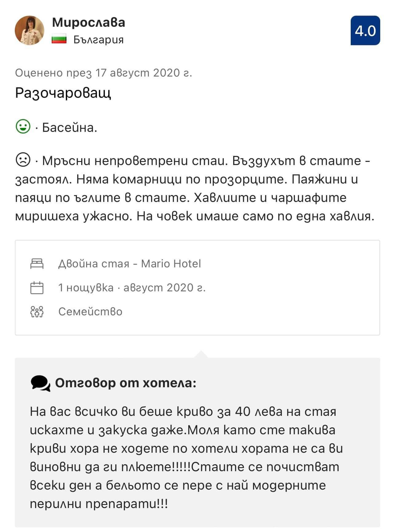This screenshot has width=395, height=532.
Task: Click the reviewer name Мирослава
Action: 89,22
